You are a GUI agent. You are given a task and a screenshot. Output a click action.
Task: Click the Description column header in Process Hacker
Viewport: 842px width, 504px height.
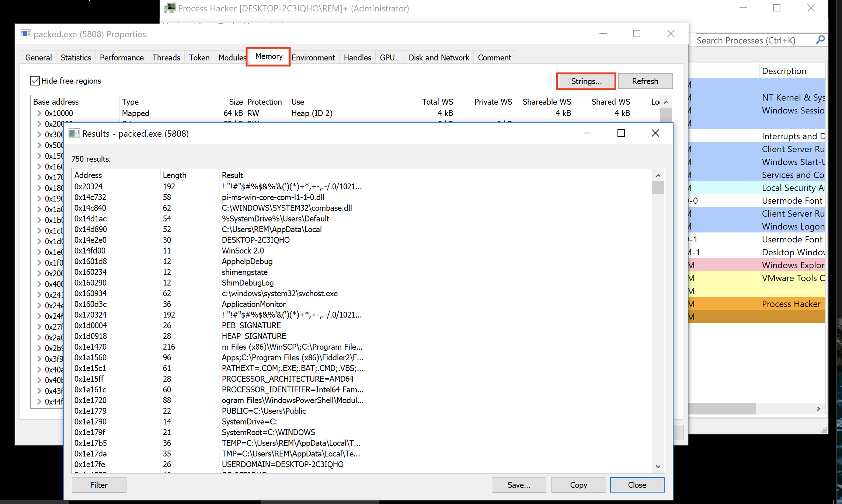pos(792,71)
